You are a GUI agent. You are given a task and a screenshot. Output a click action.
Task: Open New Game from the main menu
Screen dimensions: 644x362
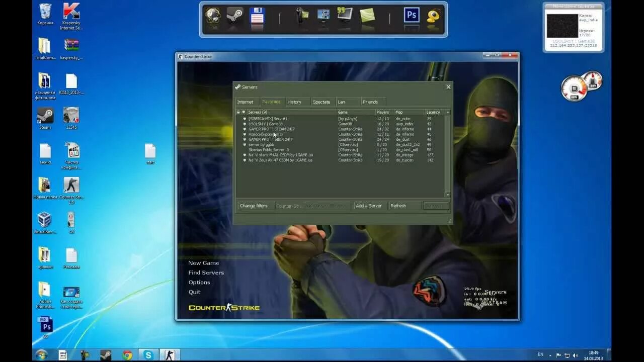click(x=204, y=263)
